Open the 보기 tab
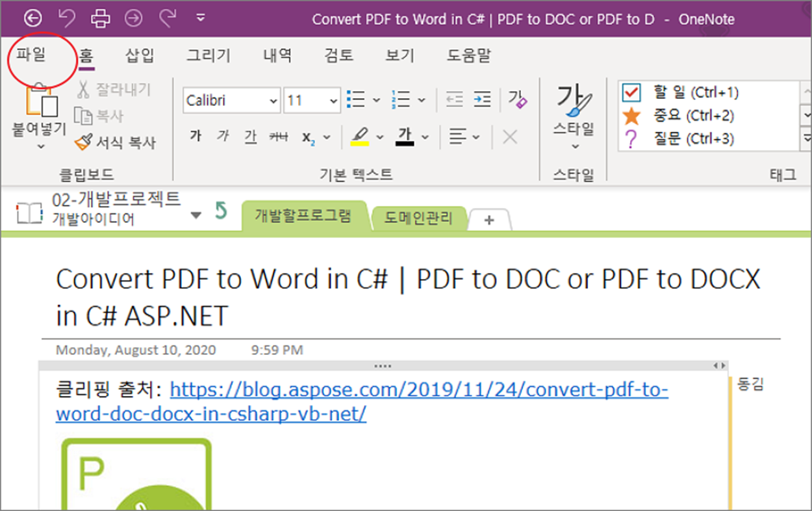This screenshot has width=812, height=511. (x=400, y=55)
